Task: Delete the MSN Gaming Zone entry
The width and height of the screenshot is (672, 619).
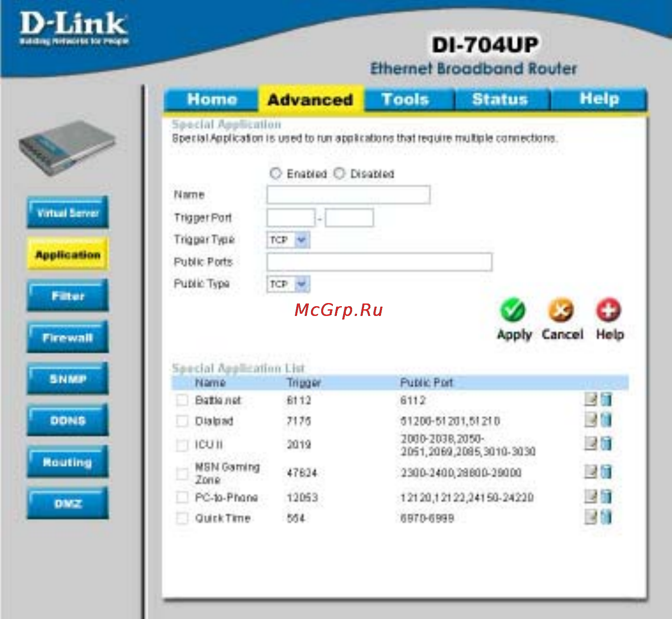Action: pos(606,471)
